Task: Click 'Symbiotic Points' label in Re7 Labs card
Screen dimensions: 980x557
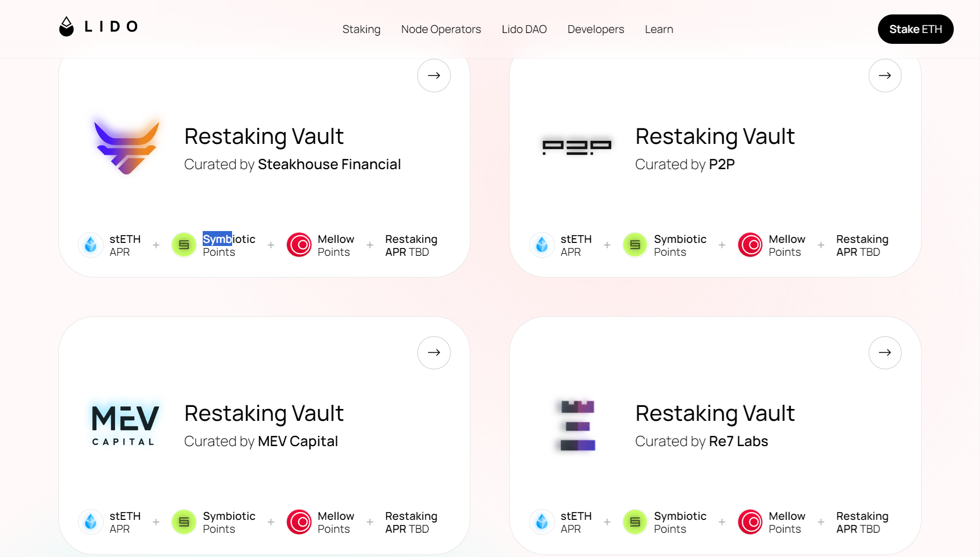Action: 680,522
